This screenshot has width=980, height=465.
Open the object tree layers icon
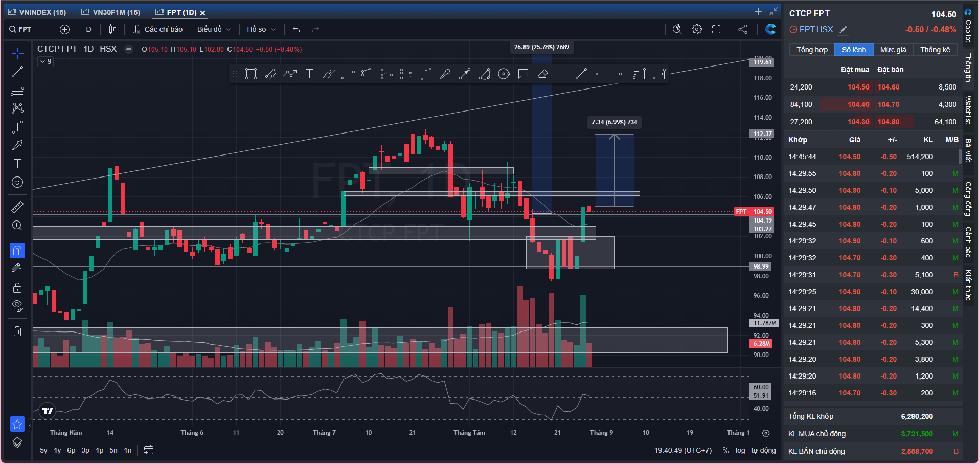click(x=17, y=442)
